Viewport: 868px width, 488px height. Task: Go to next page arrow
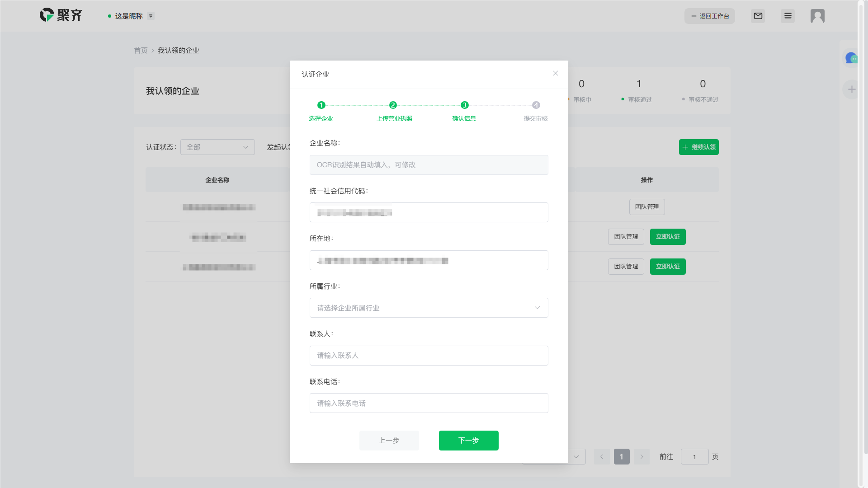[642, 457]
